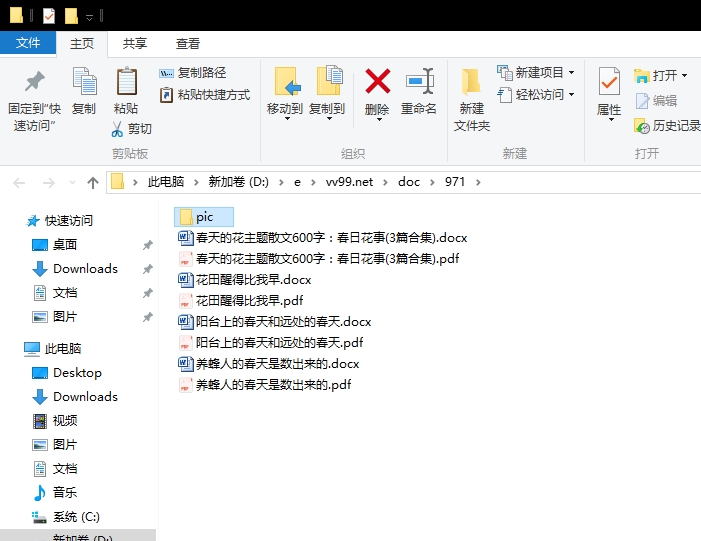
Task: Click New folder icon in title bar
Action: [71, 16]
